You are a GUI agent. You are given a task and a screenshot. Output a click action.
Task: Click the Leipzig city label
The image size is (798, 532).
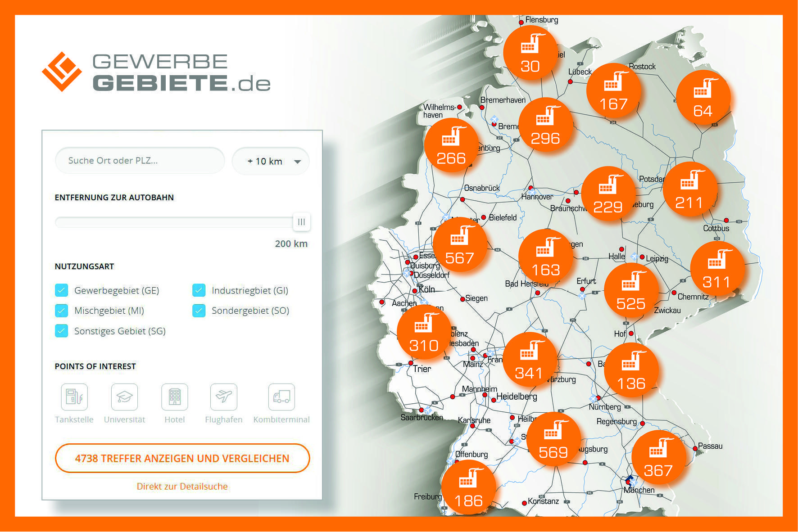pos(657,259)
